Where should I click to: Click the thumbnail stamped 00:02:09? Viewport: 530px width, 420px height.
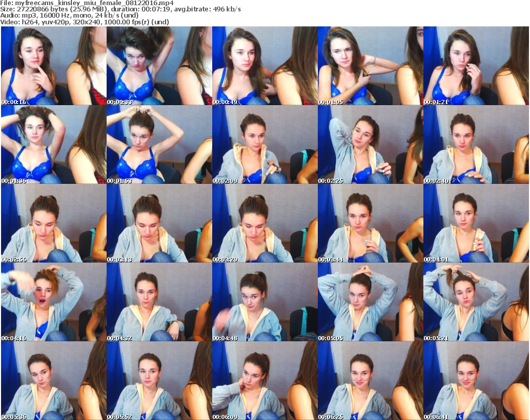(x=264, y=144)
